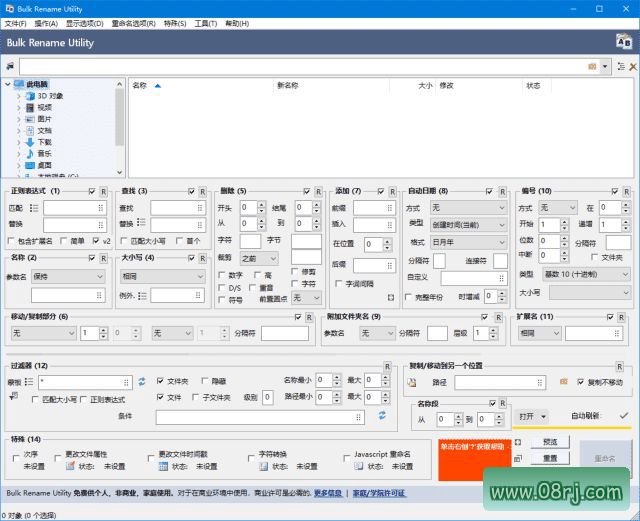
Task: Open the 类型 基数 10 (十进制) dropdown
Action: click(x=586, y=274)
